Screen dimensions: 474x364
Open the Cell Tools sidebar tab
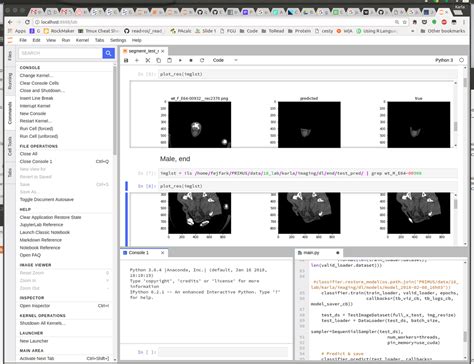coord(10,146)
